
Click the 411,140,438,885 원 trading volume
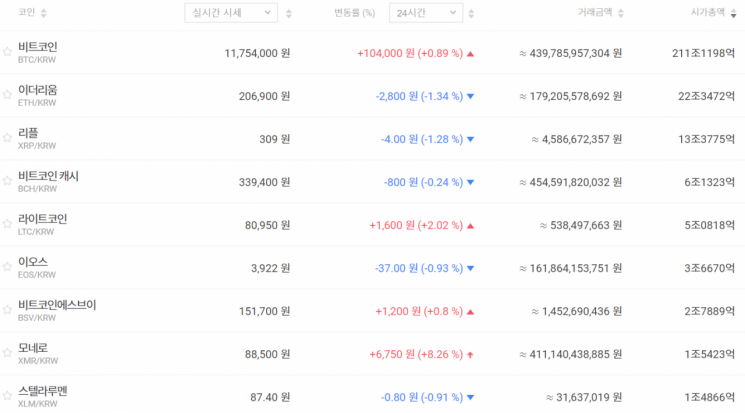click(x=571, y=355)
